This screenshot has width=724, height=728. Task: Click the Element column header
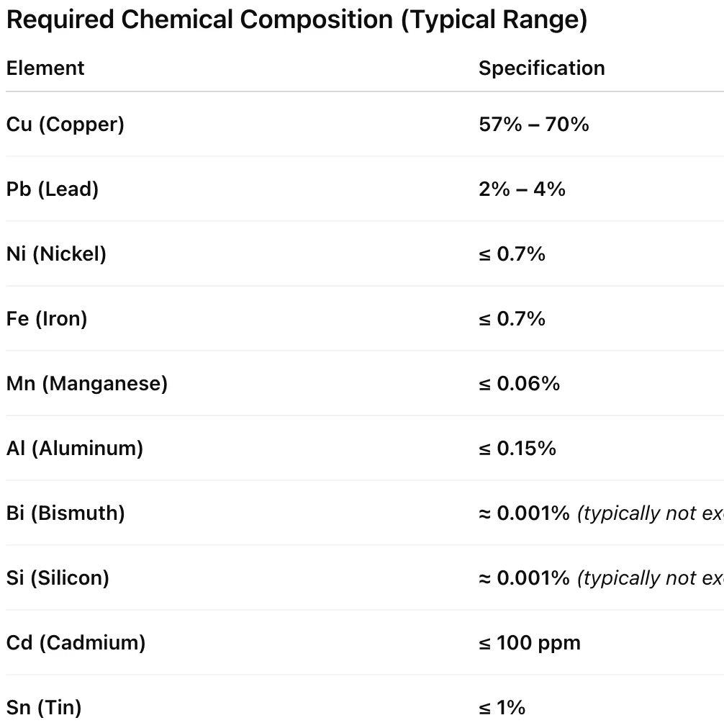(45, 68)
